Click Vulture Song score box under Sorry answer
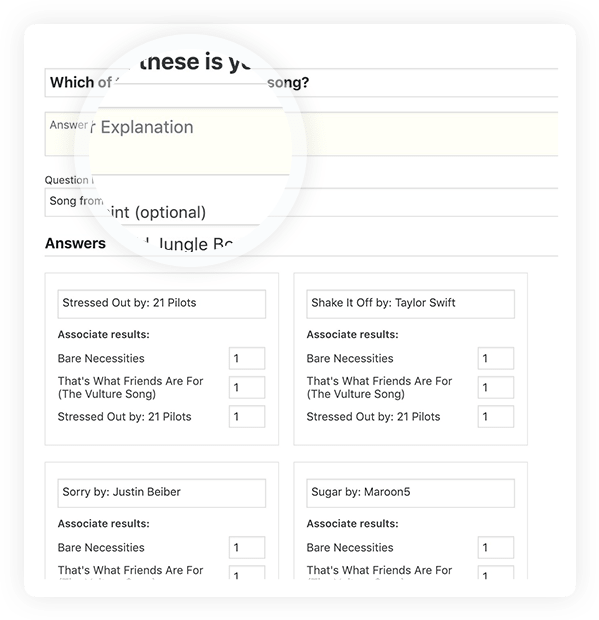599x620 pixels. pos(247,573)
